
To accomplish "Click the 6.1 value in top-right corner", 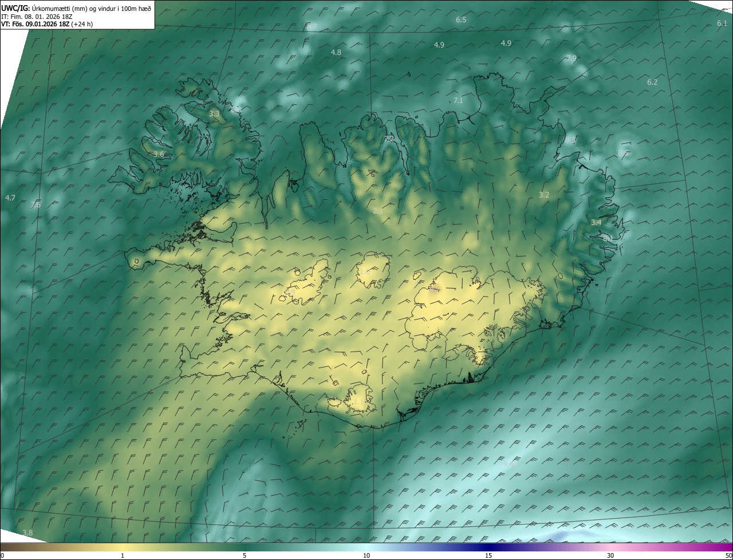I will point(722,23).
